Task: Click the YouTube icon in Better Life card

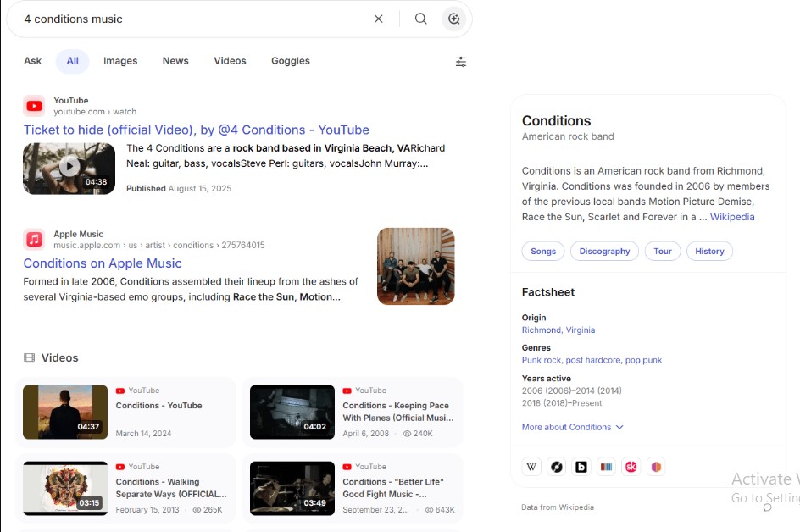Action: pyautogui.click(x=347, y=467)
